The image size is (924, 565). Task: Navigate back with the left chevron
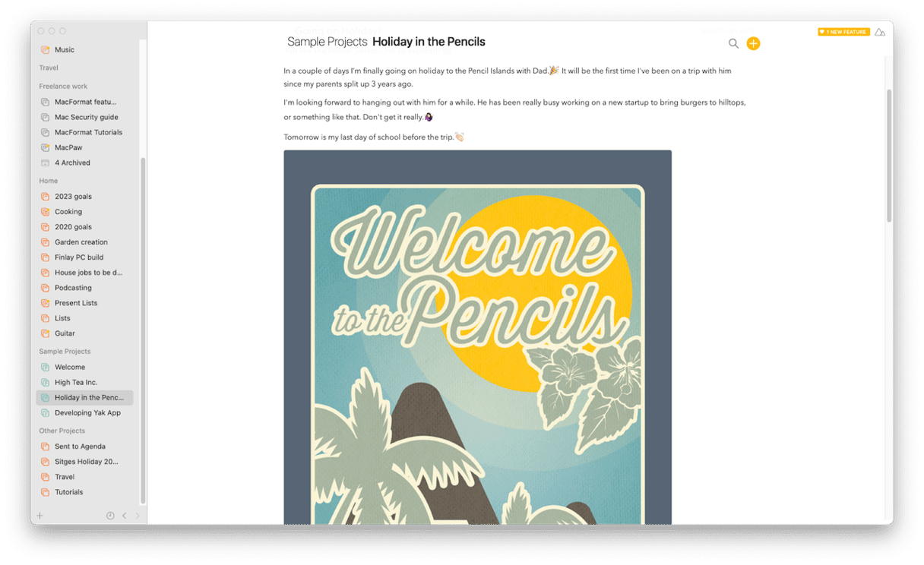point(125,516)
